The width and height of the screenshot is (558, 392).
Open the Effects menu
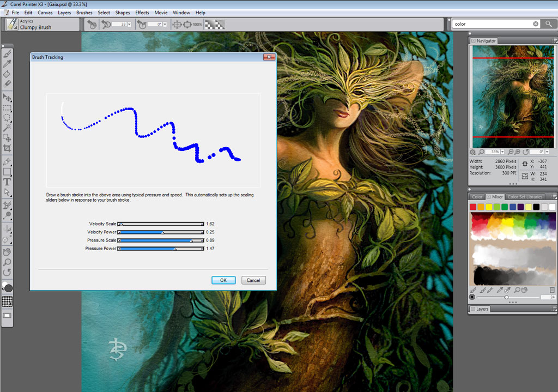point(142,13)
